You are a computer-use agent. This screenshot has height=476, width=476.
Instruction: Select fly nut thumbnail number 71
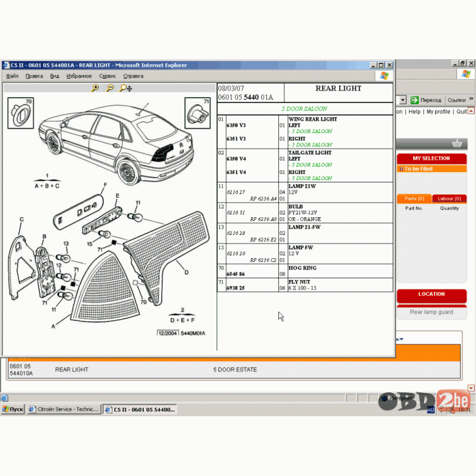198,113
